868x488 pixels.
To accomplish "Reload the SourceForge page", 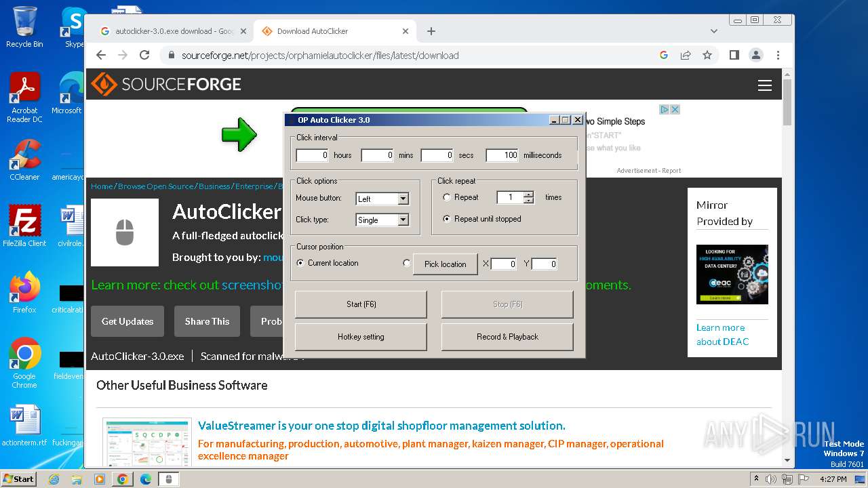I will click(x=144, y=56).
